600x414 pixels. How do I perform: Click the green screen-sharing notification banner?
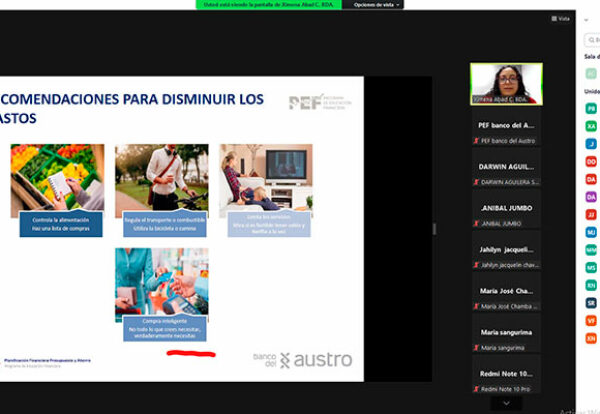click(269, 5)
